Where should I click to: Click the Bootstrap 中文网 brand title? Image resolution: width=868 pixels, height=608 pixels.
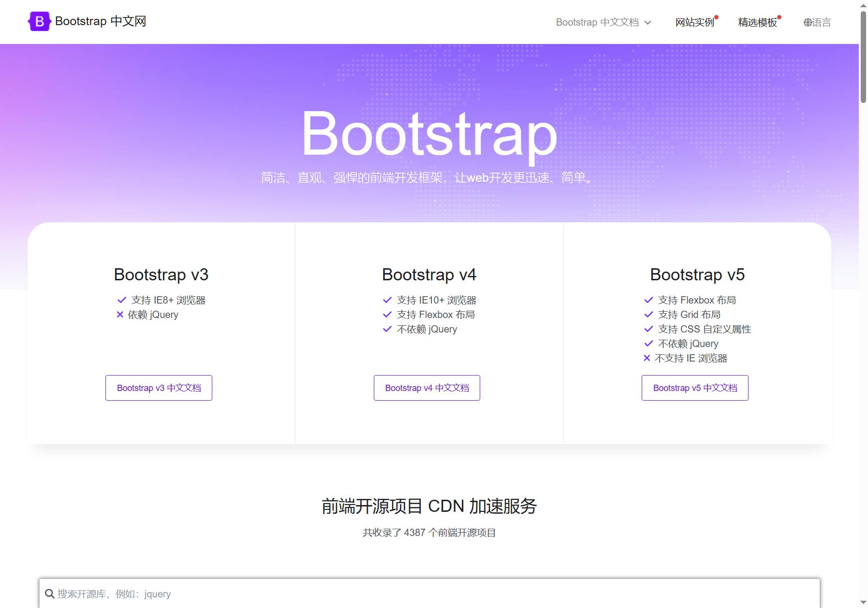click(x=101, y=21)
